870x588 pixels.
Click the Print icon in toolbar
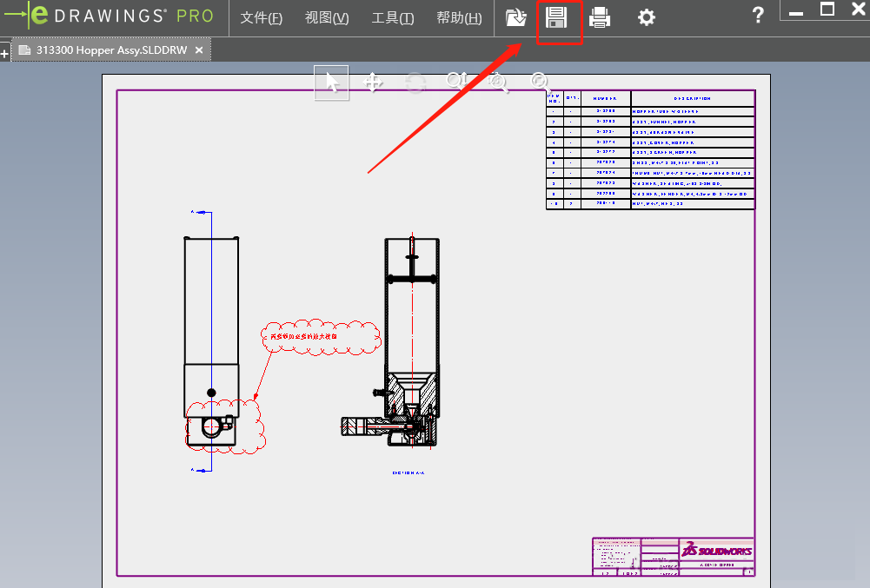(x=600, y=17)
